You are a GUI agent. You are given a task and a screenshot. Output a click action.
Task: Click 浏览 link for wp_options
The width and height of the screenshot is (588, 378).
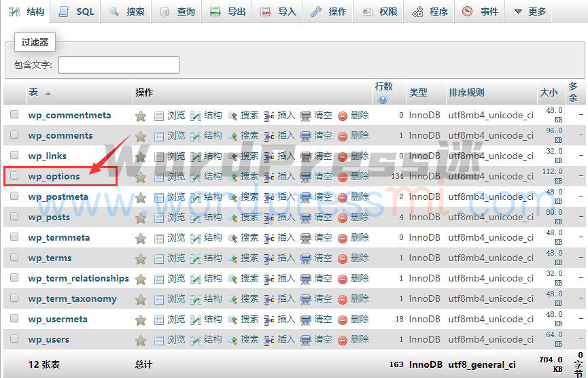[x=176, y=176]
